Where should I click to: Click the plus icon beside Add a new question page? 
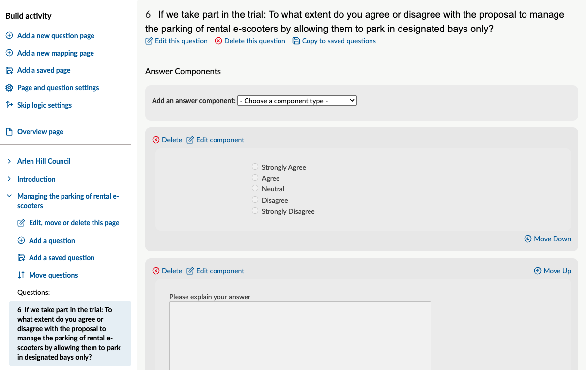pyautogui.click(x=9, y=35)
